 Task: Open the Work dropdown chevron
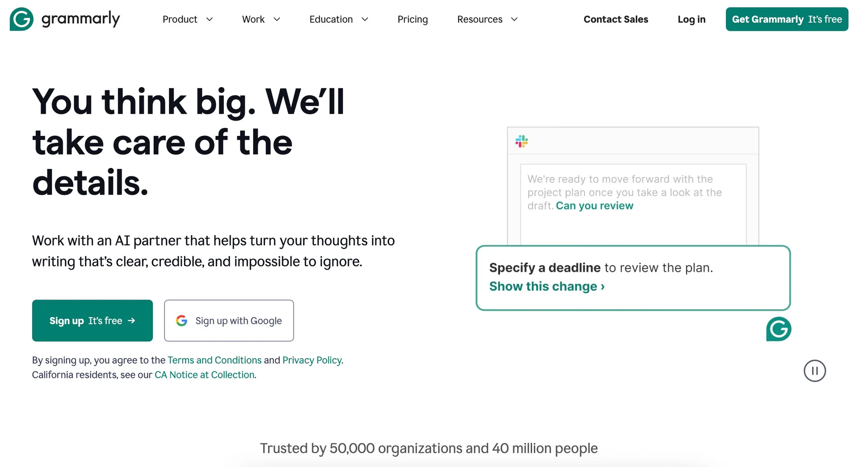pyautogui.click(x=277, y=19)
